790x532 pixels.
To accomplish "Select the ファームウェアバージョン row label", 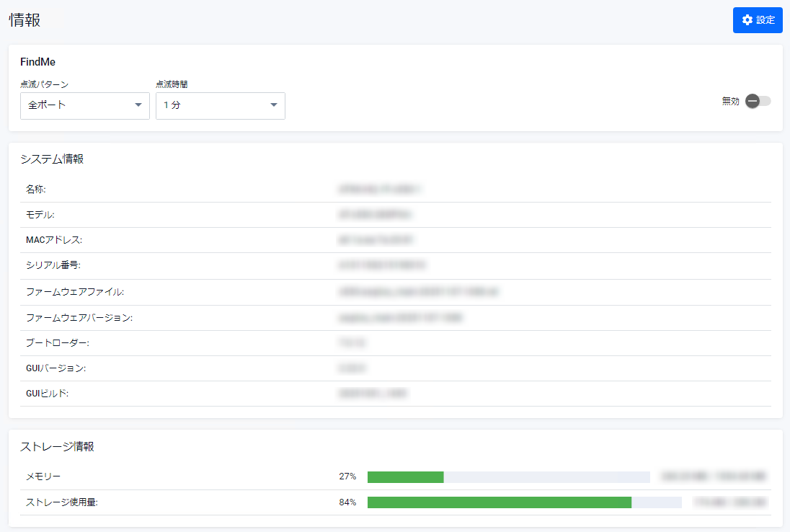I will (79, 317).
